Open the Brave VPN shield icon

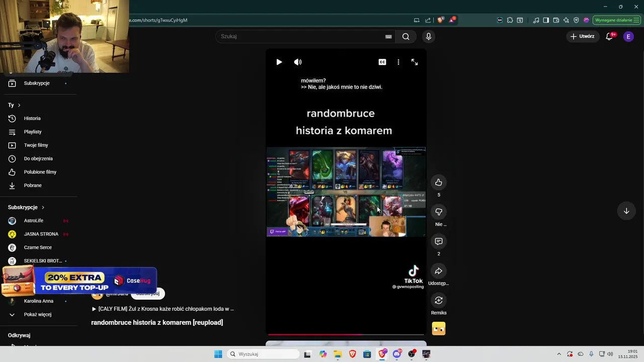[x=576, y=20]
